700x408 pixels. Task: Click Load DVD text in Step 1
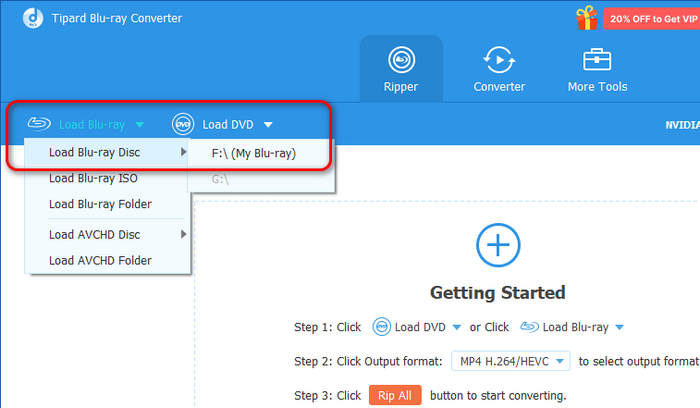420,327
